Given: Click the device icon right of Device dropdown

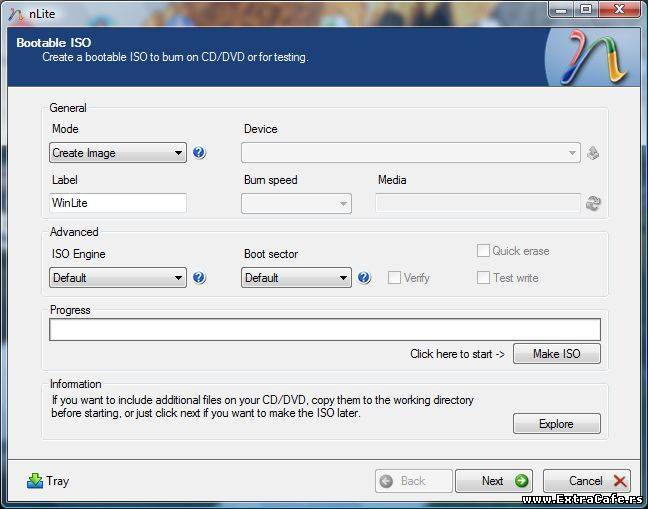Looking at the screenshot, I should coord(593,153).
